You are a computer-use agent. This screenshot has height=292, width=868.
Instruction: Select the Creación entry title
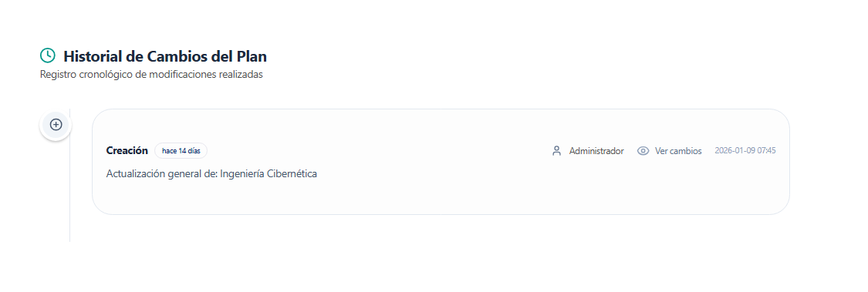(127, 150)
